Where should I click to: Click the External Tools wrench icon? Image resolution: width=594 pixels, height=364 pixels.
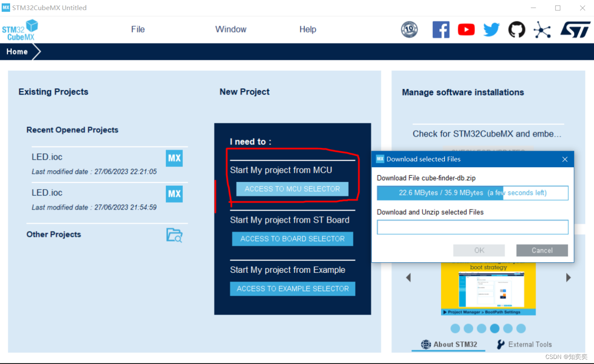[x=501, y=345]
